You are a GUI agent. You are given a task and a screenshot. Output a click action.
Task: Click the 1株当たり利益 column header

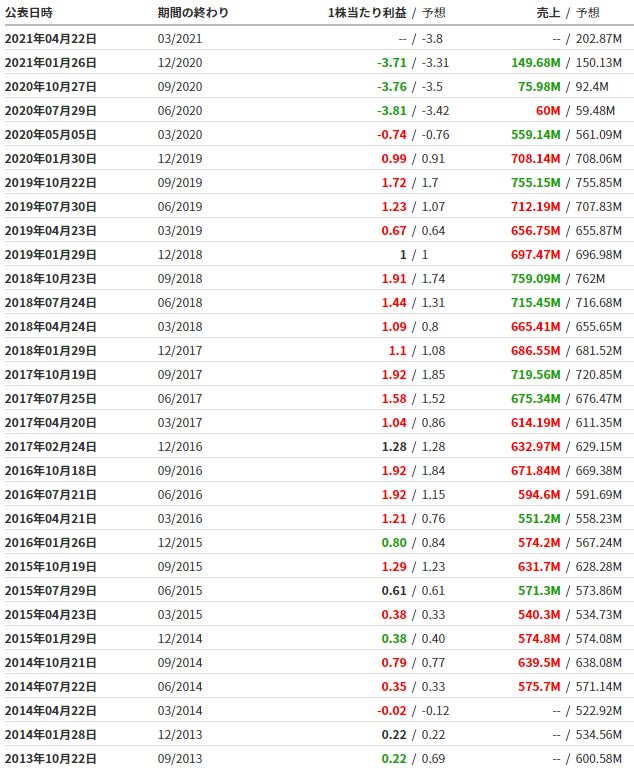point(367,13)
